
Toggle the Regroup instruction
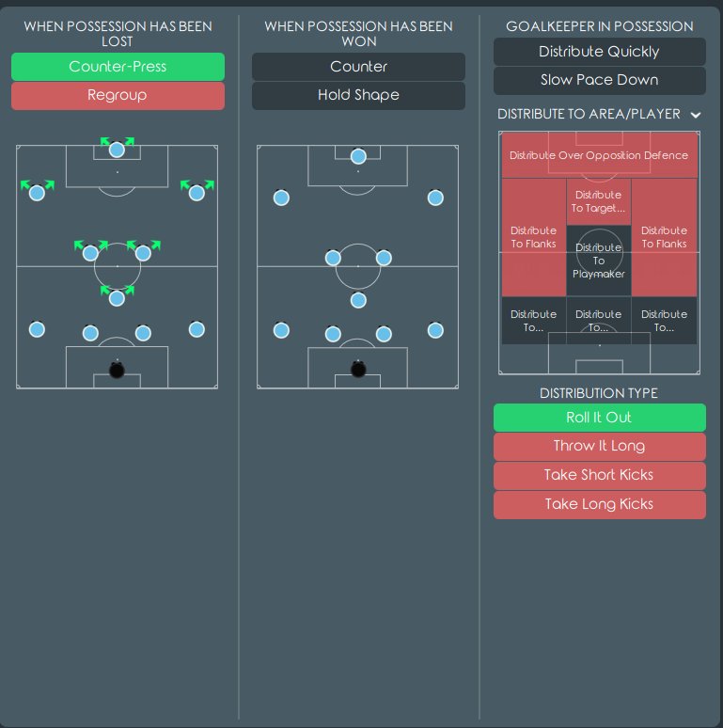118,96
